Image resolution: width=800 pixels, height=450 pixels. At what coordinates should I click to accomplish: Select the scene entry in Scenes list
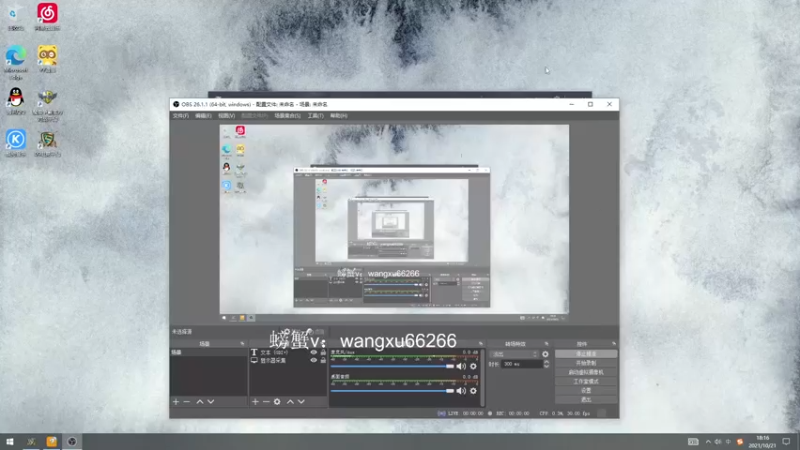[209, 353]
